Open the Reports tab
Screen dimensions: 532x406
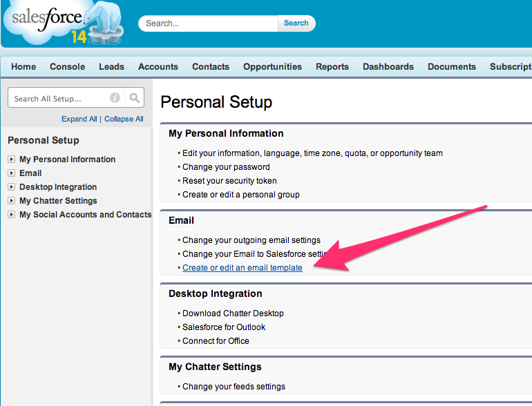(332, 67)
